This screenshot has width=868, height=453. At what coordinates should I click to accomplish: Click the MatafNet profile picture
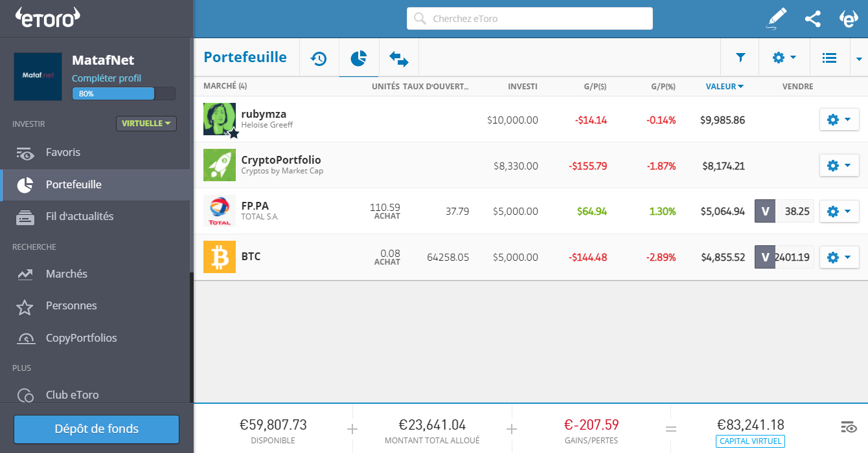38,76
